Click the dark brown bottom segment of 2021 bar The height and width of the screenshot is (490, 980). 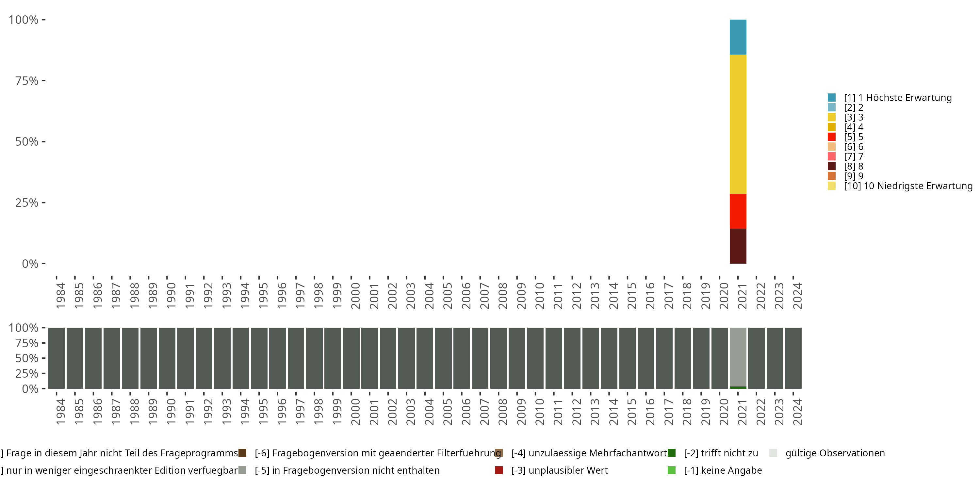tap(738, 246)
